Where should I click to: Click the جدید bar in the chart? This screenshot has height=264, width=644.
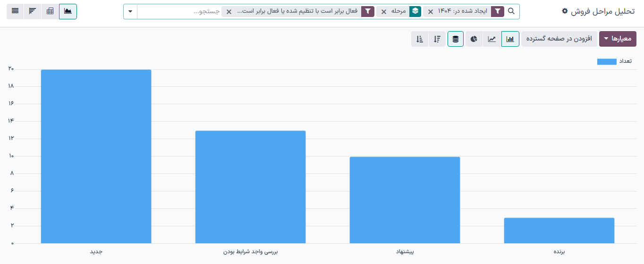click(x=96, y=157)
